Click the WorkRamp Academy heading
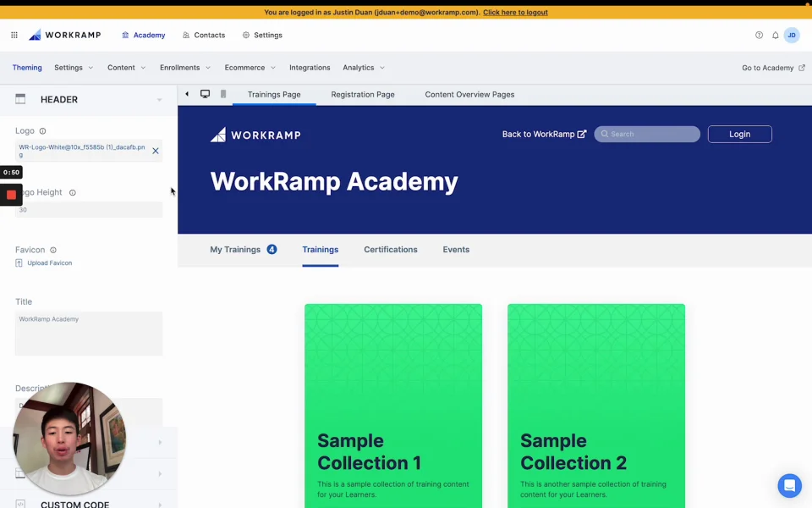Image resolution: width=812 pixels, height=508 pixels. pos(334,182)
